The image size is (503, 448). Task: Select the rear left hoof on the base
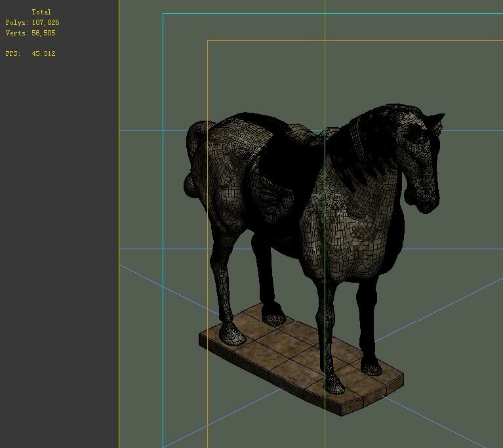coord(231,334)
